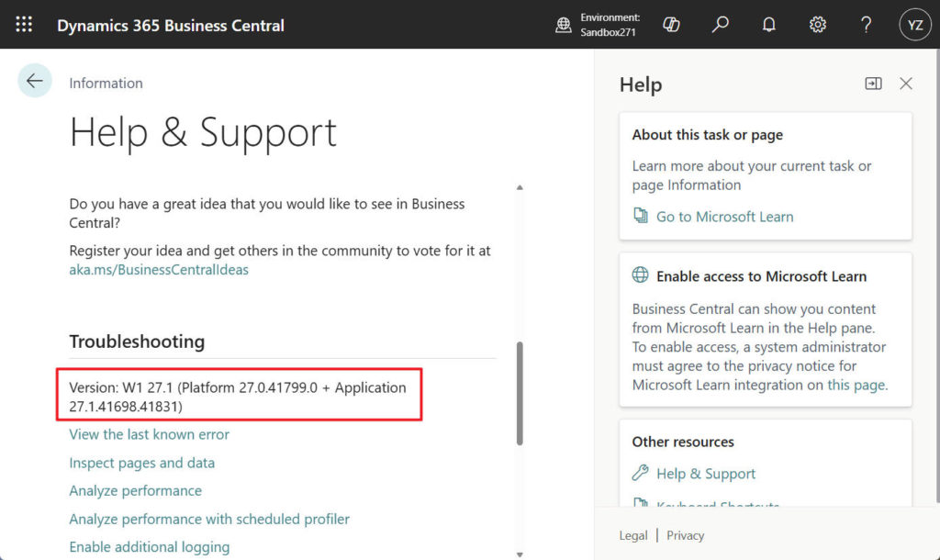Click the question mark help icon
Image resolution: width=940 pixels, height=560 pixels.
[x=866, y=25]
